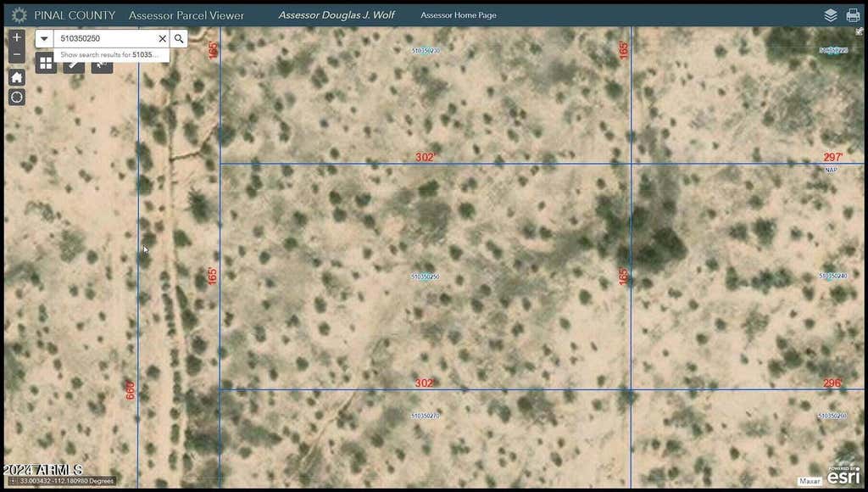Open the basemap gallery grid icon

tap(46, 63)
